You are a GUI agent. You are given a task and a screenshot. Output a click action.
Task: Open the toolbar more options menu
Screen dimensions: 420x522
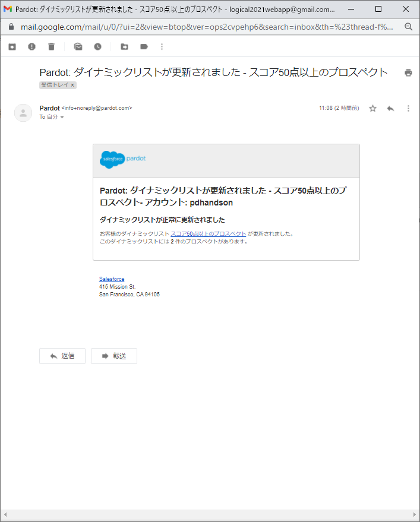point(162,46)
